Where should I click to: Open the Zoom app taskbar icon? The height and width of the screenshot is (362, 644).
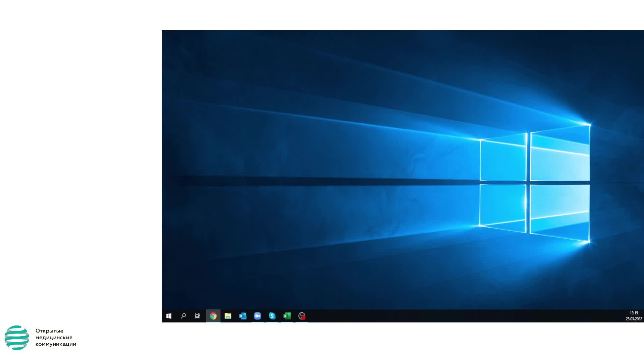257,316
